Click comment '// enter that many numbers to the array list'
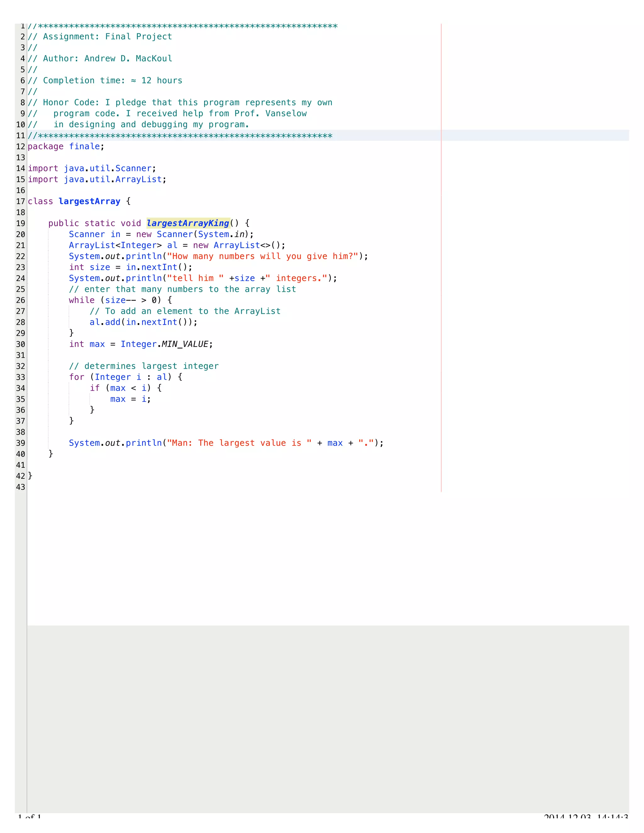 tap(182, 289)
